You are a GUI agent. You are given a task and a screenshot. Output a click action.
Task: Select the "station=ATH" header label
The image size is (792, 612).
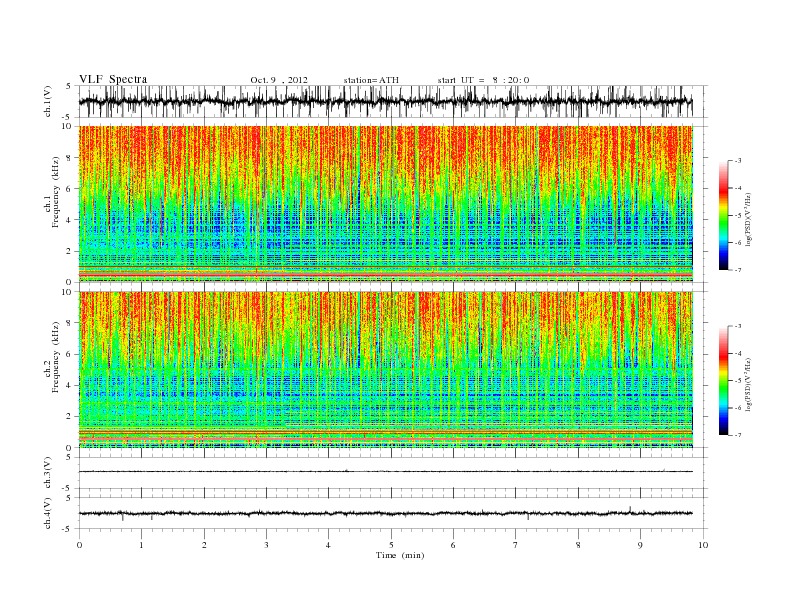coord(371,80)
